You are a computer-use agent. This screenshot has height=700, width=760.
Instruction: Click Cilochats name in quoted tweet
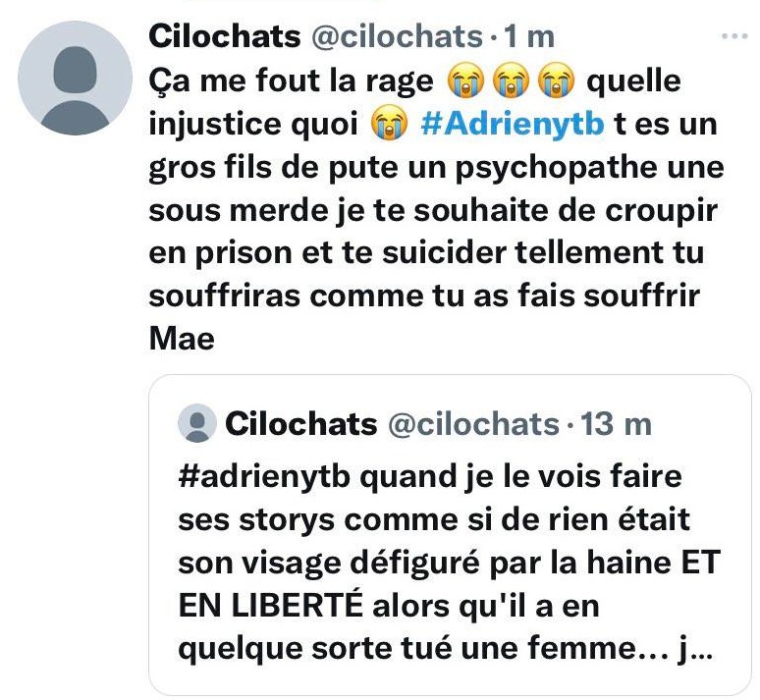pos(301,424)
